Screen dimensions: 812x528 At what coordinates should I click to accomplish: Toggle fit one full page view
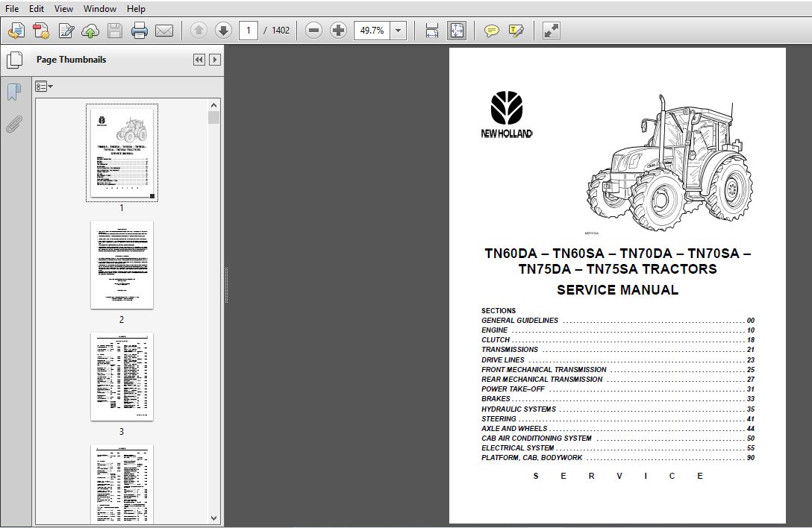(x=457, y=31)
